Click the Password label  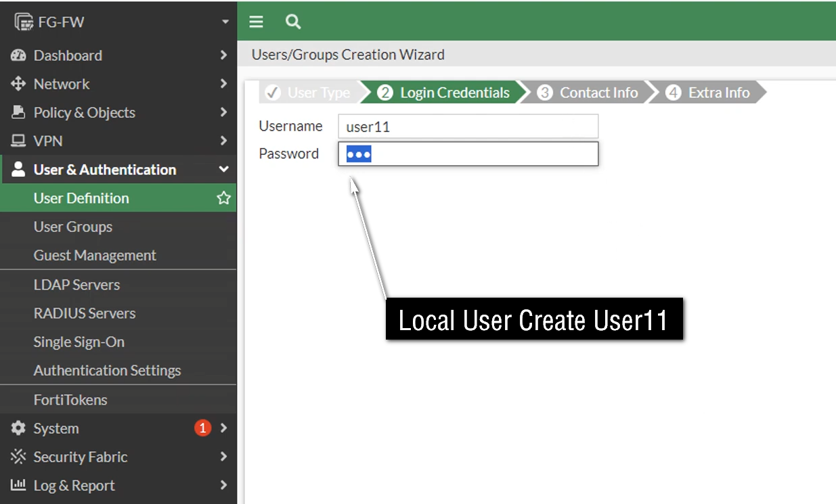coord(288,154)
